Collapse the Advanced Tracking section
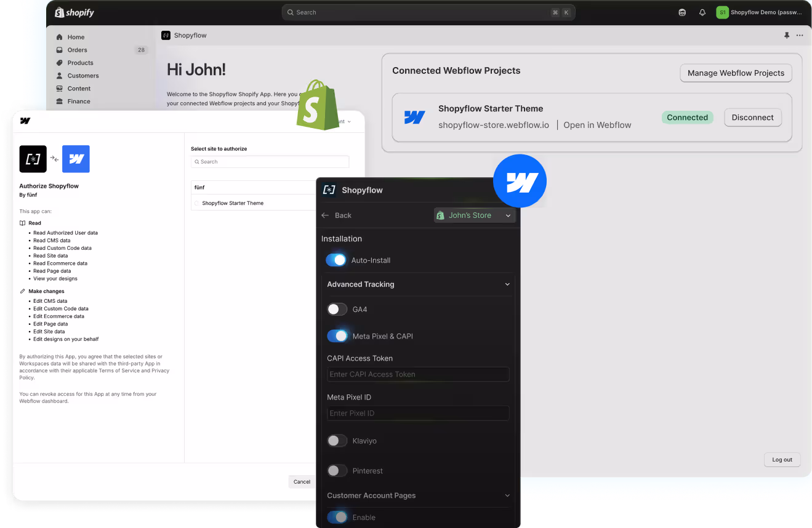 507,284
